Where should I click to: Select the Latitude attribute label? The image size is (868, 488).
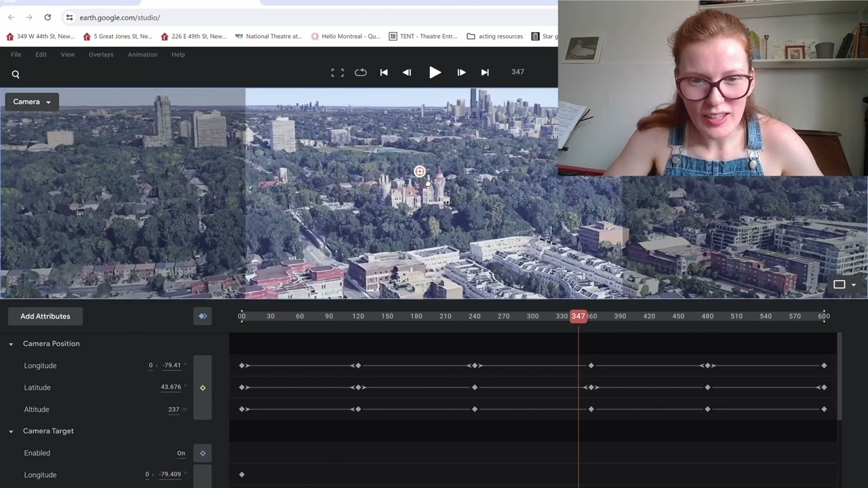point(37,388)
